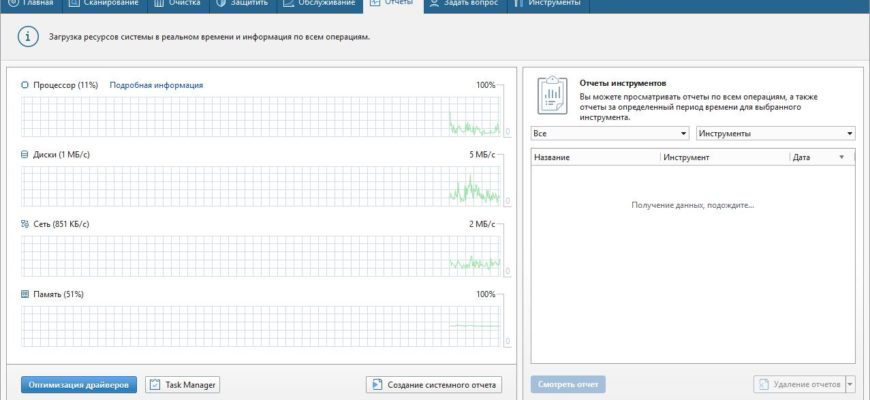Screen dimensions: 870x400
Task: Open the arrow beside Удаление отчетов
Action: 850,385
